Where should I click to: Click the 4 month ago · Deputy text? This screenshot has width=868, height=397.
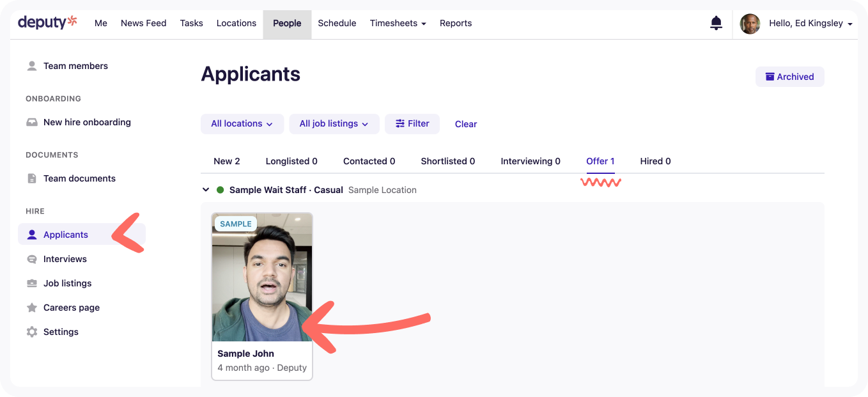click(262, 368)
